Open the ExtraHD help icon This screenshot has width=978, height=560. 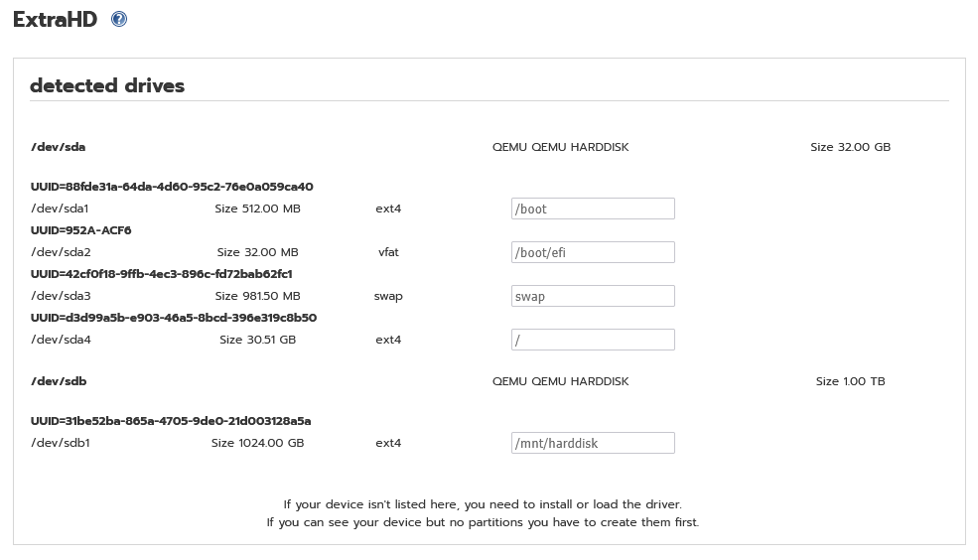pos(119,19)
